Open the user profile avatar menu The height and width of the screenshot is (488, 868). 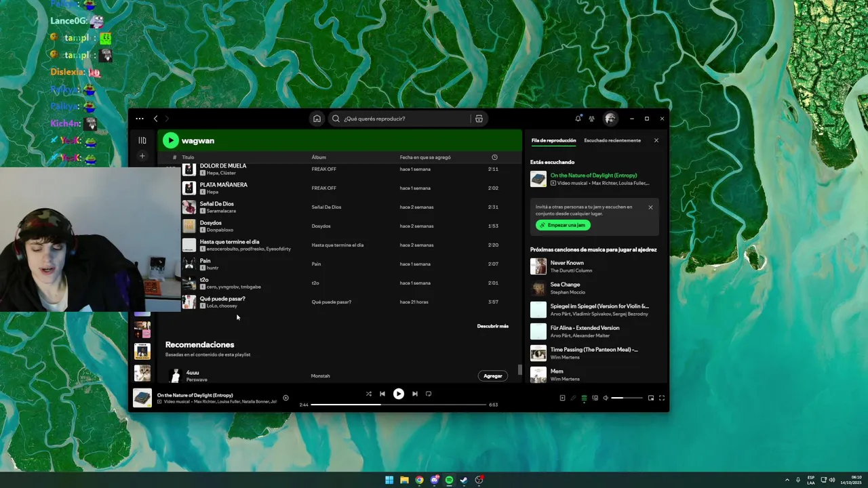tap(610, 119)
